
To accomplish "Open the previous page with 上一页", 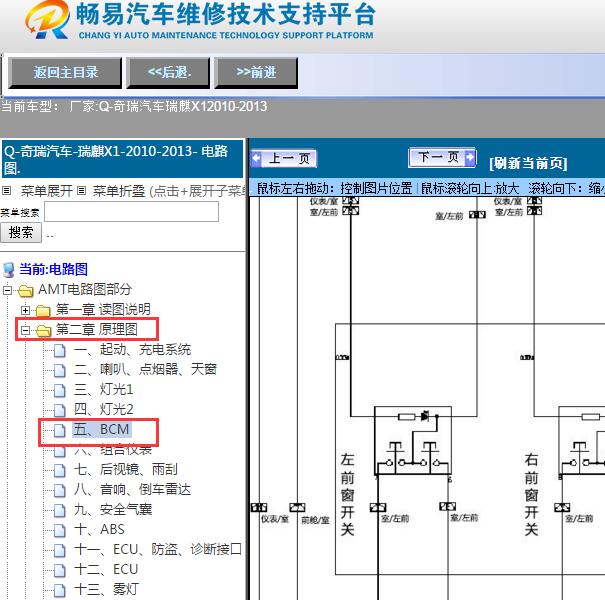I will click(284, 159).
